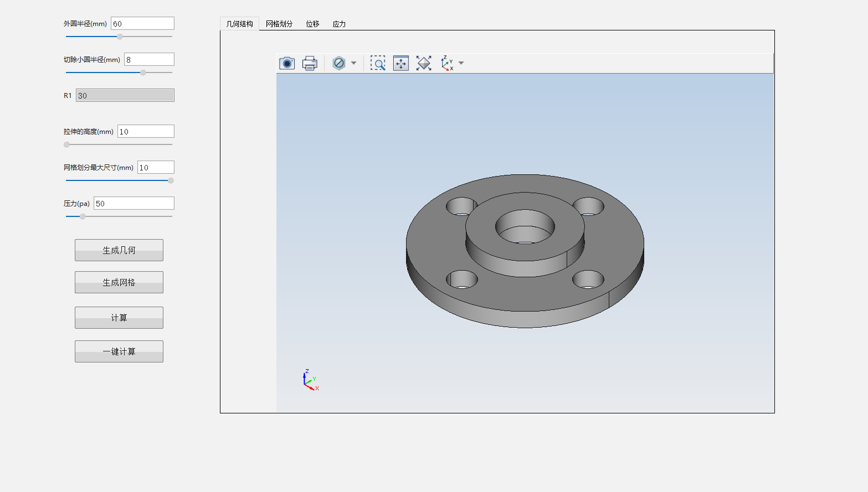Screen dimensions: 868x492
Task: Expand the view orientation dropdown arrow
Action: [x=461, y=63]
